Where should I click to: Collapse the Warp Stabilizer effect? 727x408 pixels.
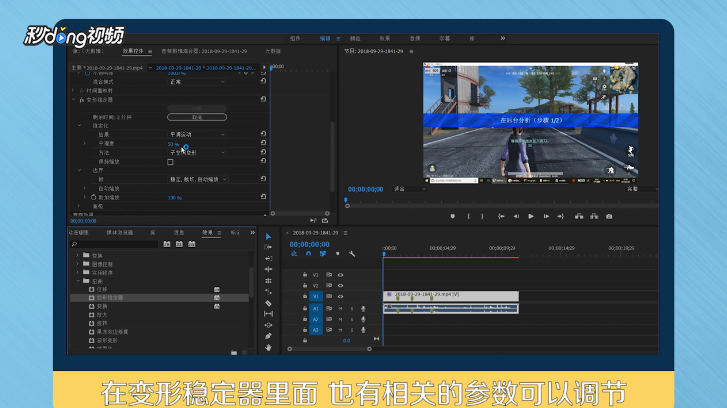point(73,100)
